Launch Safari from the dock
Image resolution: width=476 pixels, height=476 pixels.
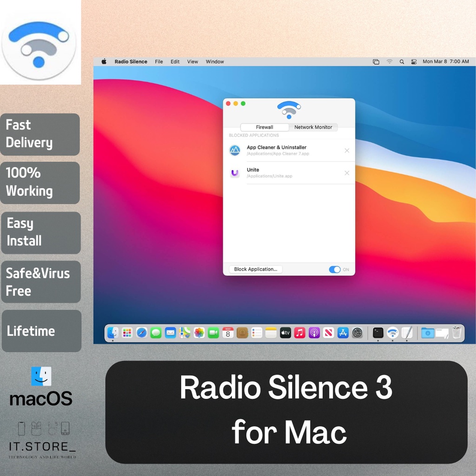141,333
